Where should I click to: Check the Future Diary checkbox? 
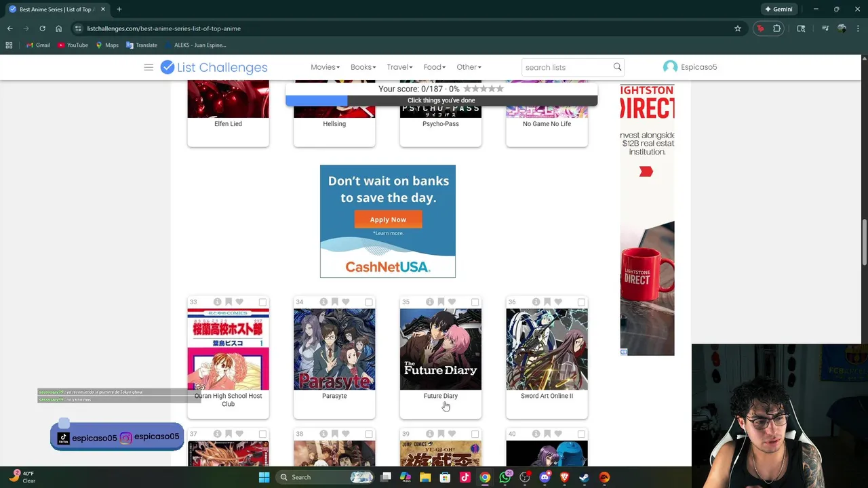click(x=475, y=302)
